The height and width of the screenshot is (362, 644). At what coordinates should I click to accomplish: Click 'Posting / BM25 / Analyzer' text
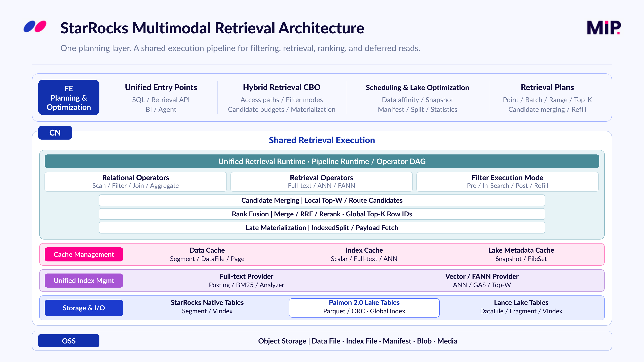(x=247, y=285)
